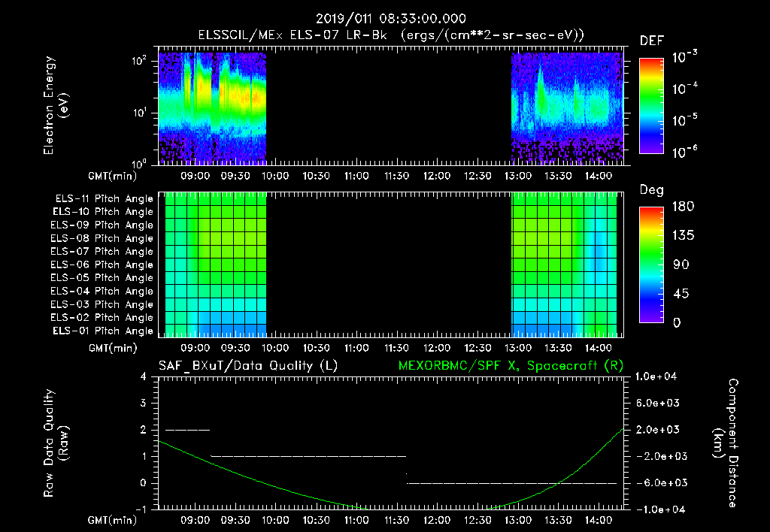This screenshot has width=770, height=532.
Task: Select the ELS-05 Pitch Angle row label
Action: coord(102,278)
